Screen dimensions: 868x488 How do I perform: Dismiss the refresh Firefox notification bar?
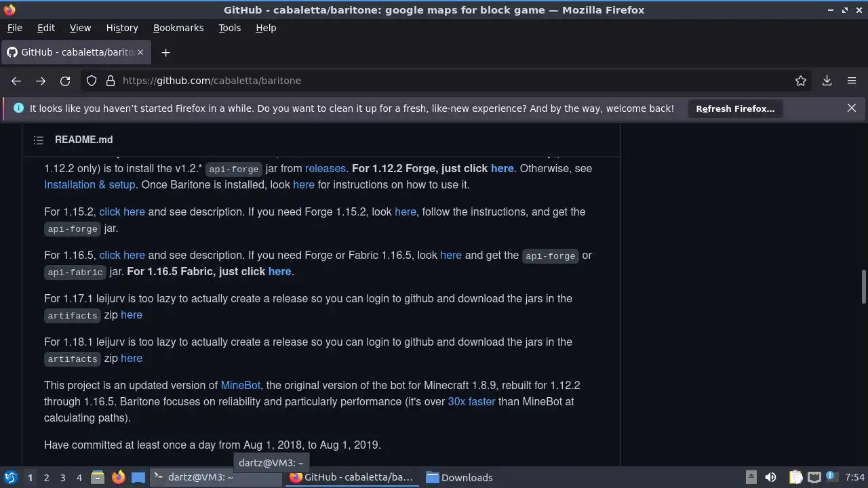click(x=852, y=108)
